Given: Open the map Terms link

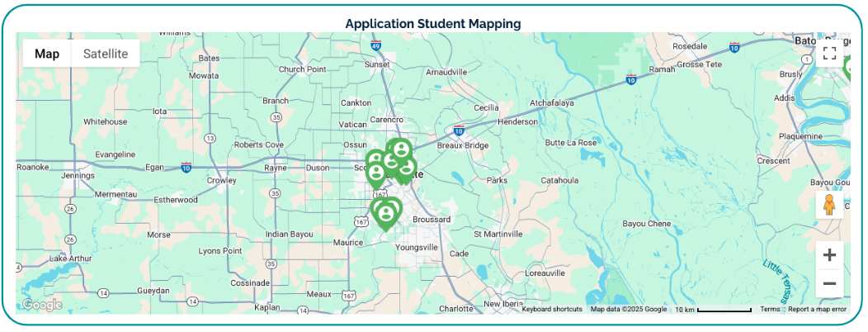Looking at the screenshot, I should pos(769,309).
